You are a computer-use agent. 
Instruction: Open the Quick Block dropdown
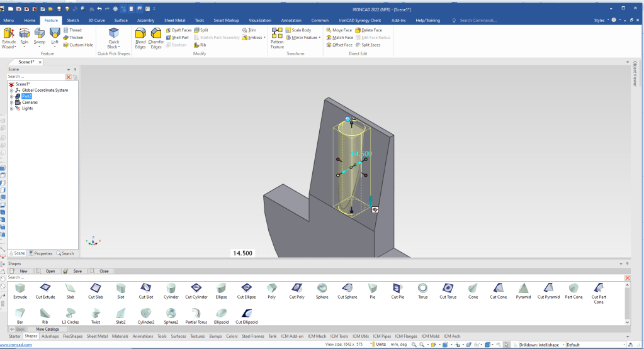[x=113, y=47]
